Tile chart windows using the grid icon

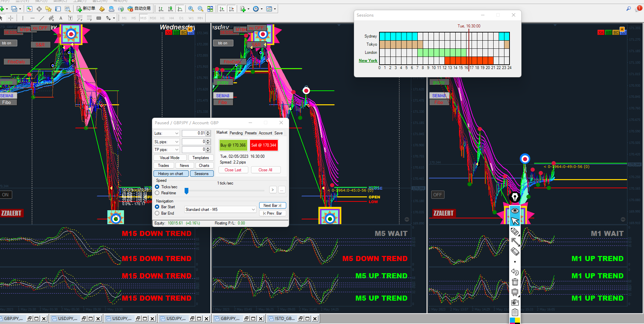click(210, 9)
